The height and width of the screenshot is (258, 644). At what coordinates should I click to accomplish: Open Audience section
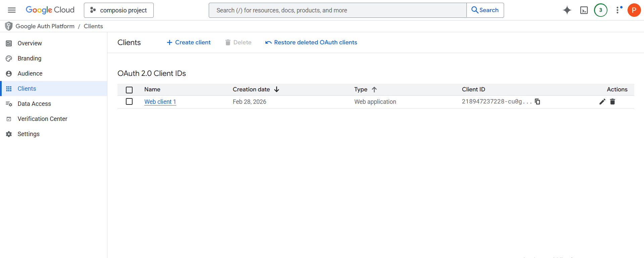(54, 74)
